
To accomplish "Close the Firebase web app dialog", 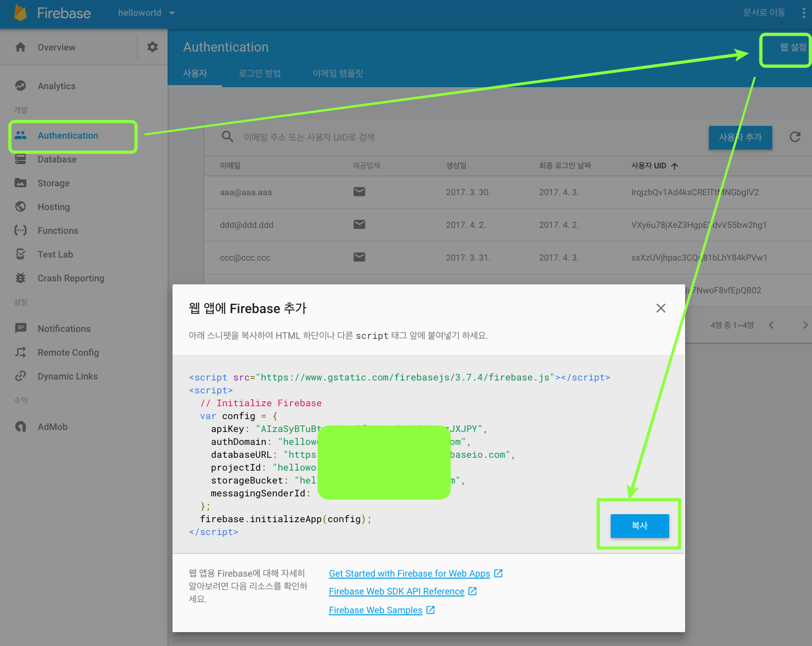I will coord(661,308).
